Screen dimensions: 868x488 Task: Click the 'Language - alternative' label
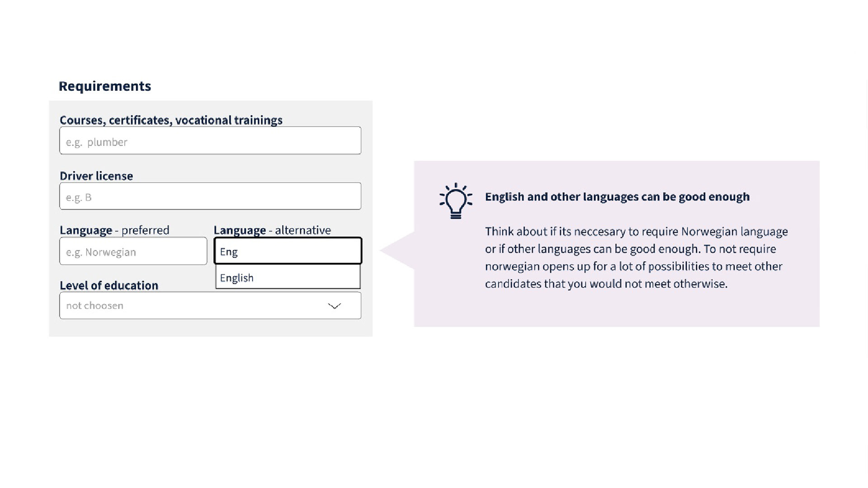272,230
